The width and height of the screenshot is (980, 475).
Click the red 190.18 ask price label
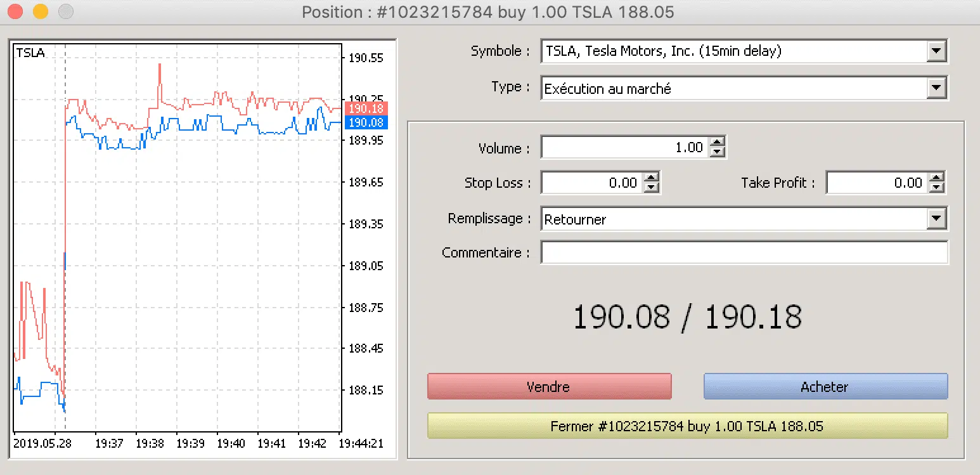(x=366, y=109)
